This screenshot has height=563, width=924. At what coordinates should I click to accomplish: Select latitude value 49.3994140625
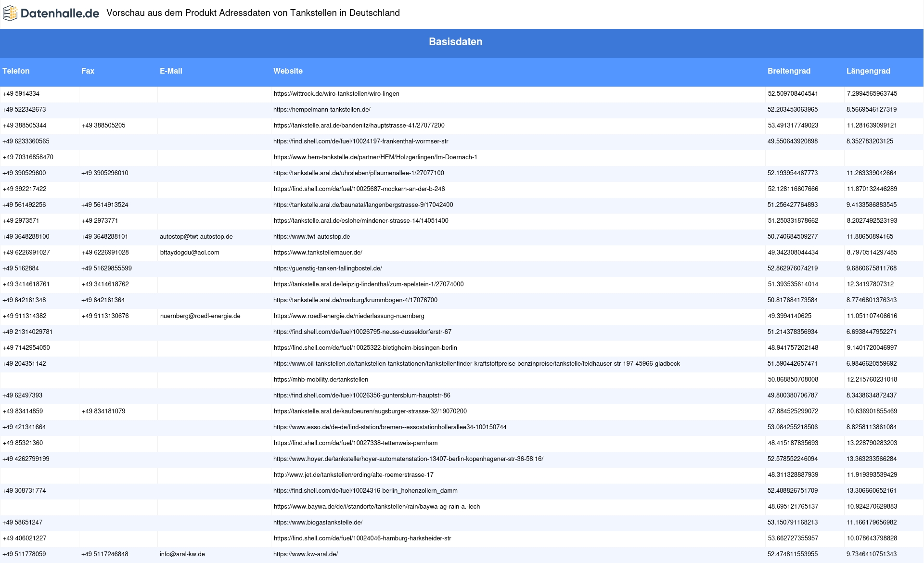790,316
